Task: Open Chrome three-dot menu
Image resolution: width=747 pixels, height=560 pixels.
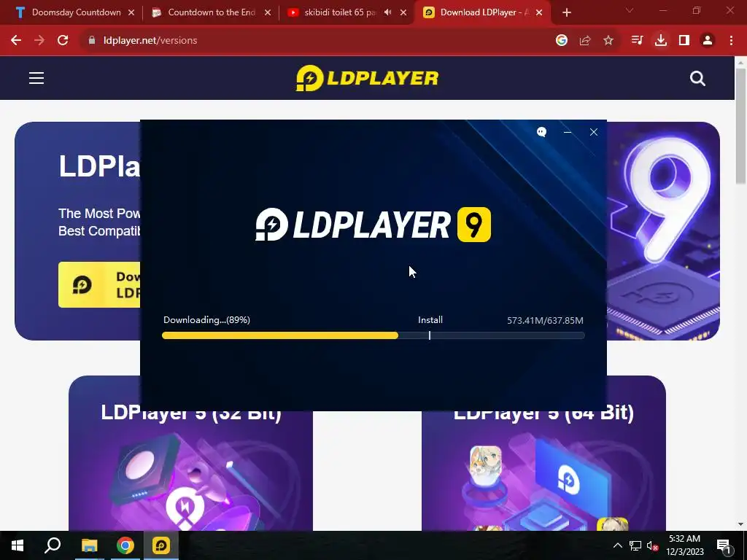Action: pyautogui.click(x=731, y=41)
